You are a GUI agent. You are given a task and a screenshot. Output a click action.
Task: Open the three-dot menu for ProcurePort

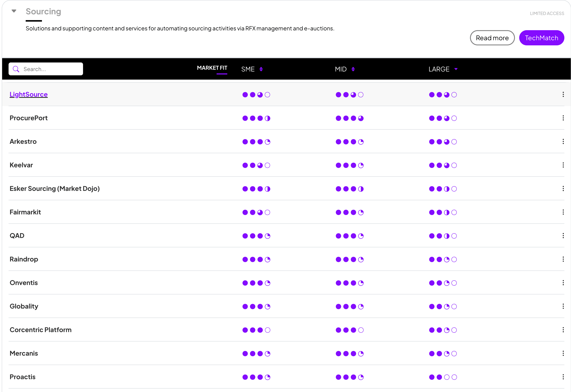563,118
